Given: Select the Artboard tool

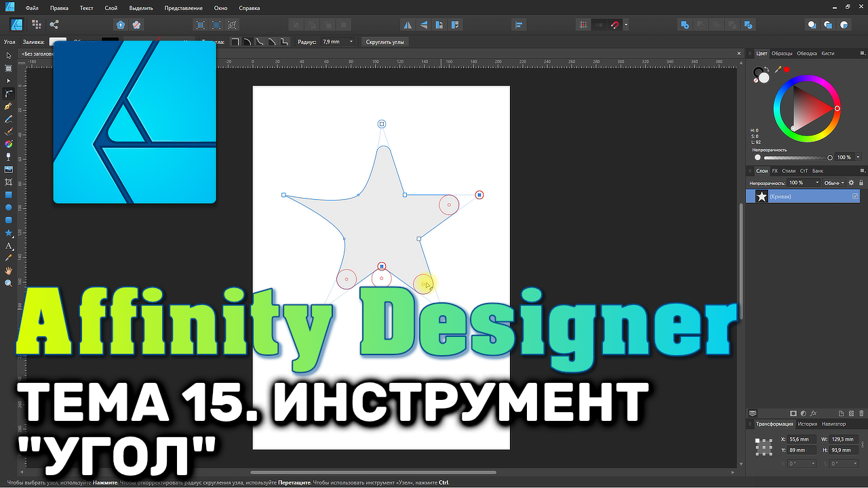Looking at the screenshot, I should click(9, 68).
